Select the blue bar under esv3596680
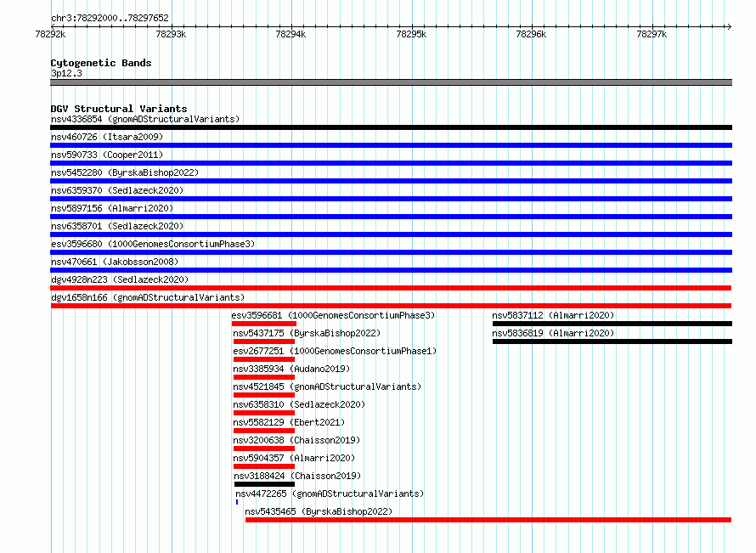The image size is (756, 553). (x=391, y=252)
